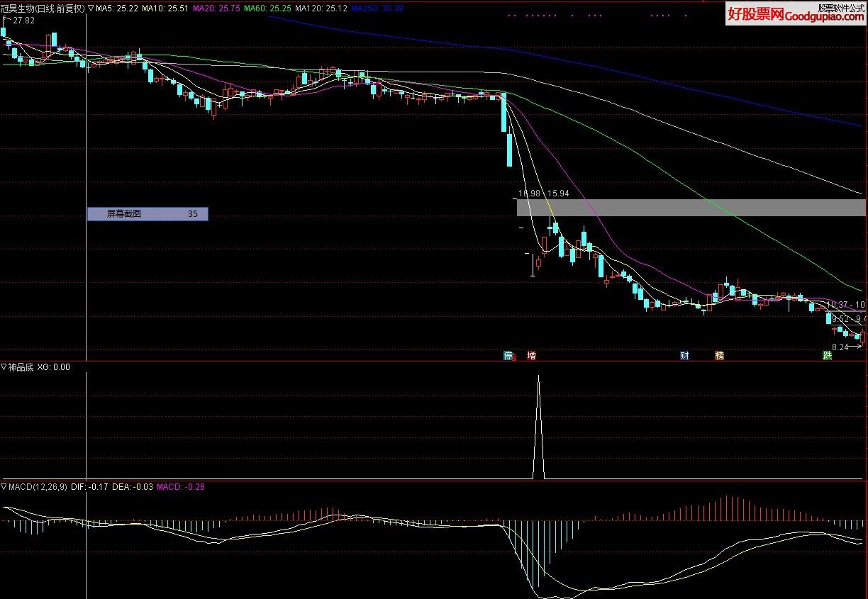Select the MA60: 25.25 label
868x599 pixels.
(267, 9)
